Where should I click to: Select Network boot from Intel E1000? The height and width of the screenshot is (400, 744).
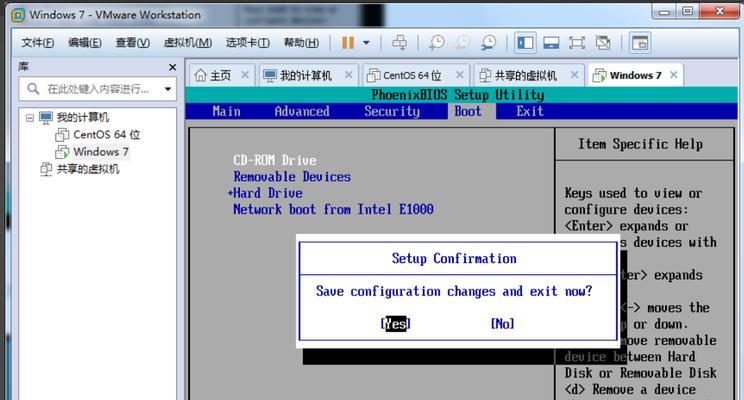pyautogui.click(x=333, y=209)
